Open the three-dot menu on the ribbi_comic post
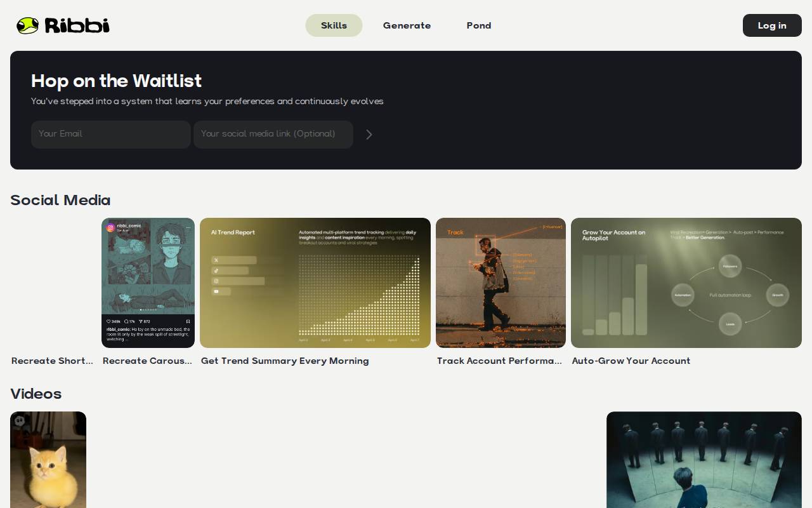 188,227
